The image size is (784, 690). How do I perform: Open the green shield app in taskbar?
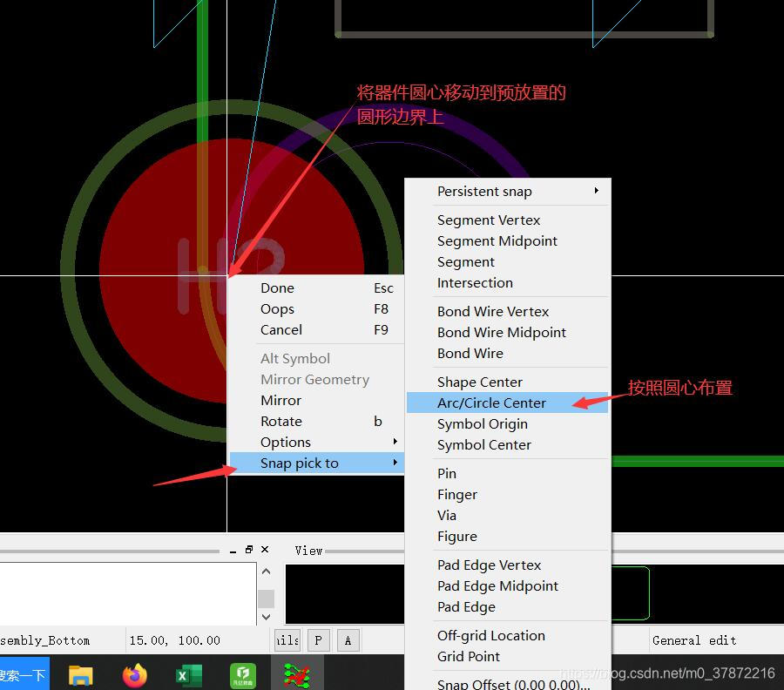[x=243, y=675]
